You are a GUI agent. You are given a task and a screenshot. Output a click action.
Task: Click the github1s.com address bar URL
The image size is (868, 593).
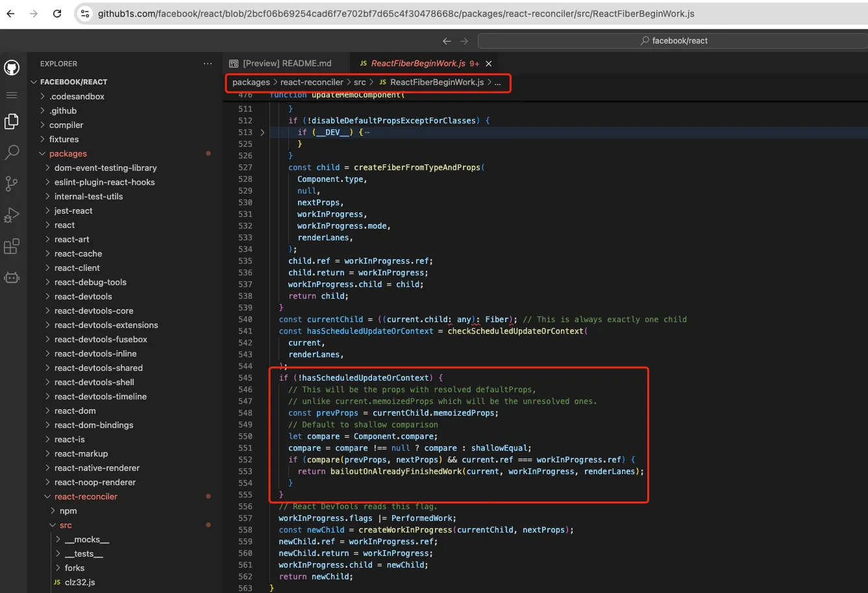[x=396, y=14]
